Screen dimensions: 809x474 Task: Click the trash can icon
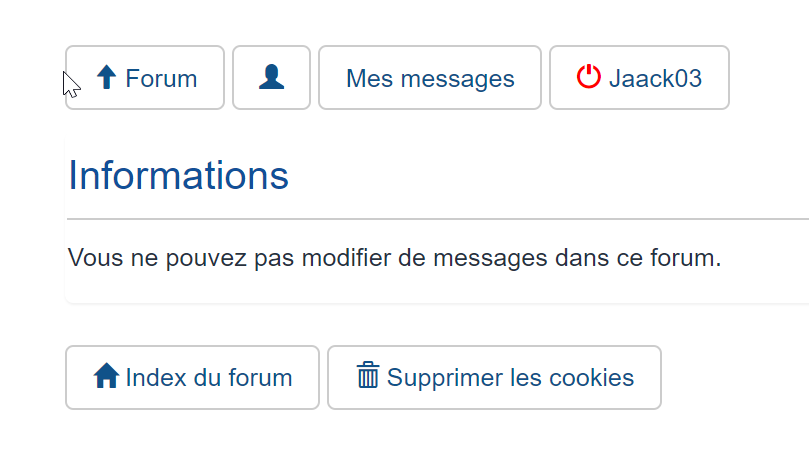click(368, 376)
